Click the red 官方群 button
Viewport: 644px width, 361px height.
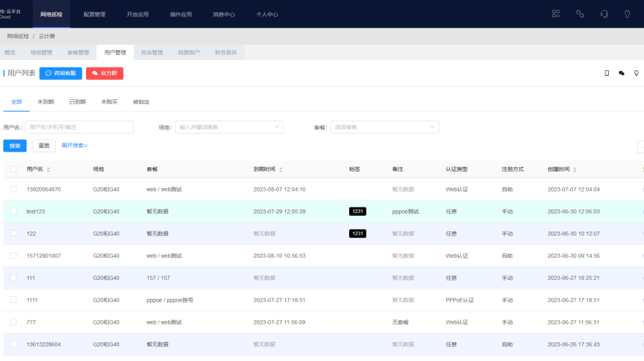105,73
